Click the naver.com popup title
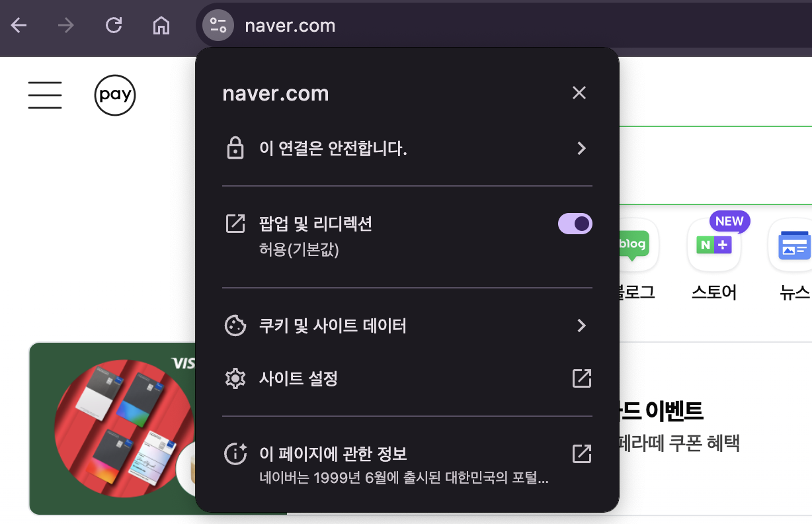This screenshot has height=524, width=812. coord(276,93)
